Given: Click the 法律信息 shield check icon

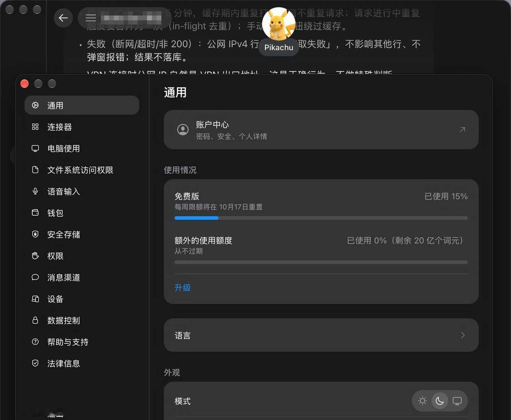Looking at the screenshot, I should 35,363.
